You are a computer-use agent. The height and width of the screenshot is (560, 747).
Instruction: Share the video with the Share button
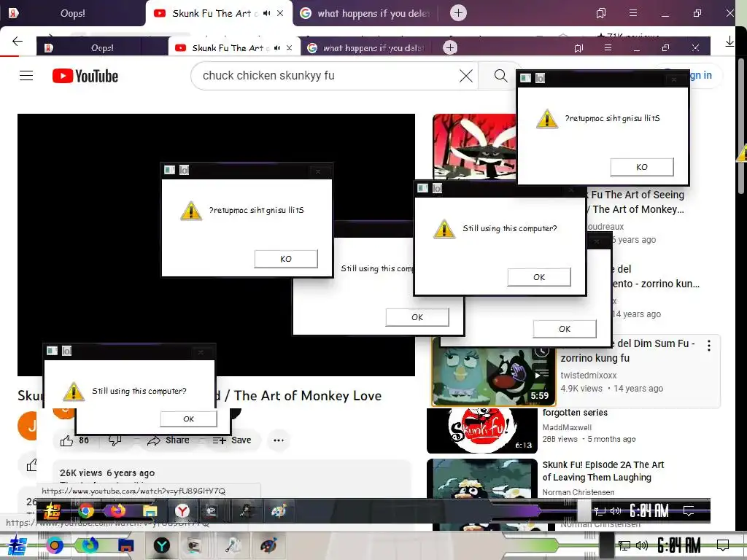[169, 440]
